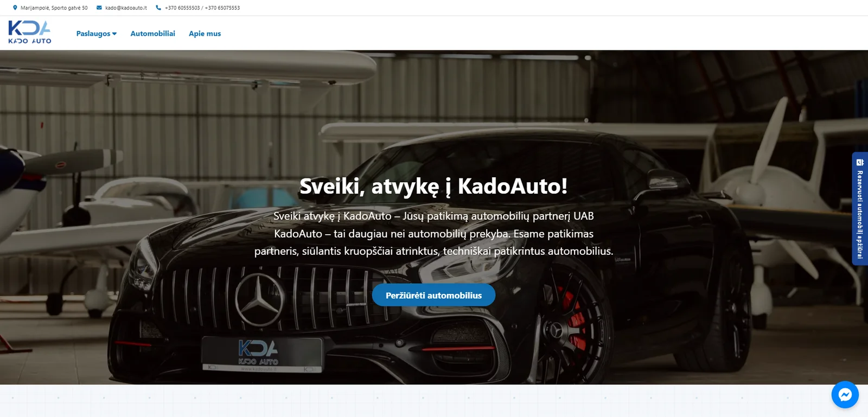Go to the Apie mus page

[x=205, y=34]
